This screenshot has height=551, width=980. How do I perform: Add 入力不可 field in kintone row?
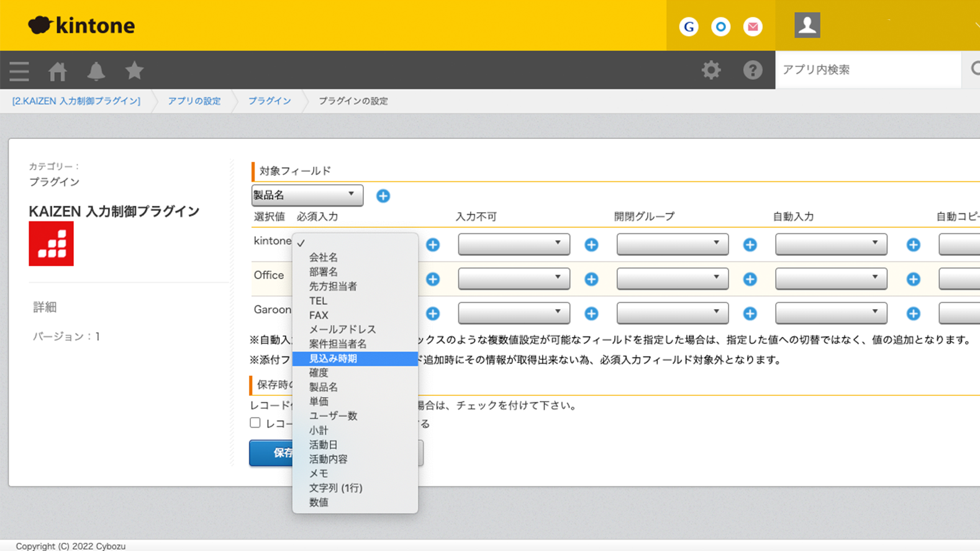click(591, 245)
